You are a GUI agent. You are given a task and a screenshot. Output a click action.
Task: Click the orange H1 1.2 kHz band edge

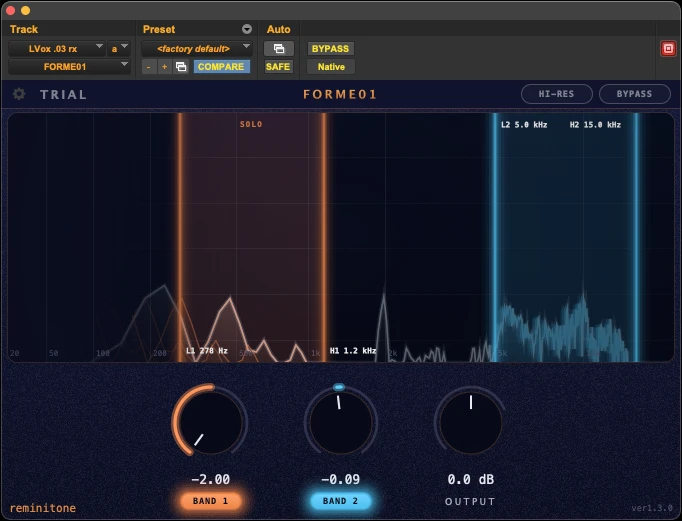coord(324,237)
